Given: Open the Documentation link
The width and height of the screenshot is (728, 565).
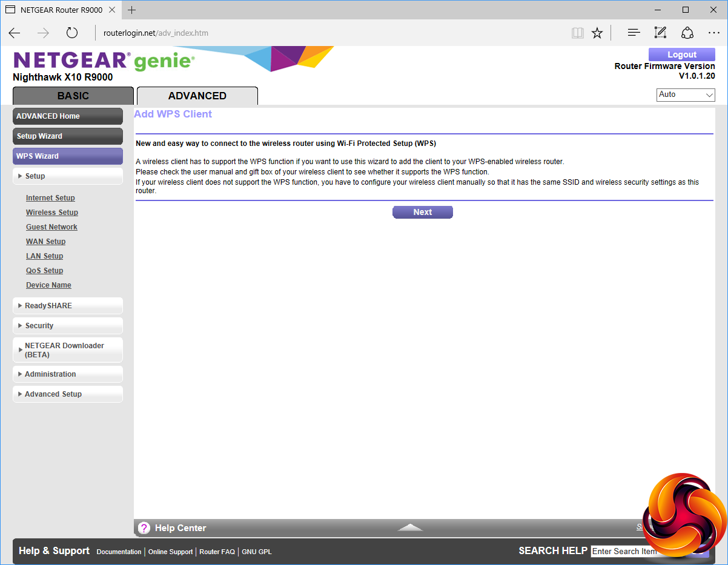Looking at the screenshot, I should coord(119,552).
